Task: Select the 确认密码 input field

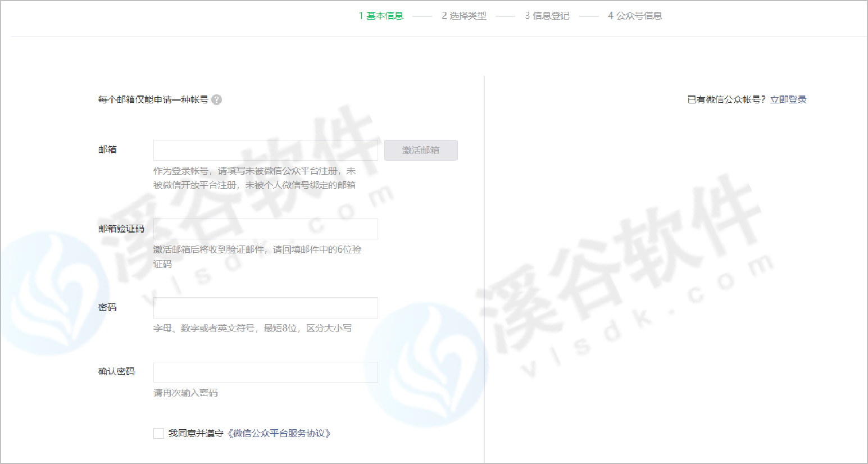Action: [x=265, y=372]
